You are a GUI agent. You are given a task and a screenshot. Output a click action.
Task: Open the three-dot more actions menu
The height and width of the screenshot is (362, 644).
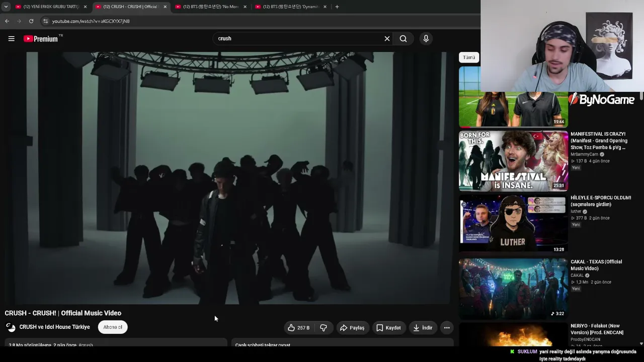[x=446, y=328]
